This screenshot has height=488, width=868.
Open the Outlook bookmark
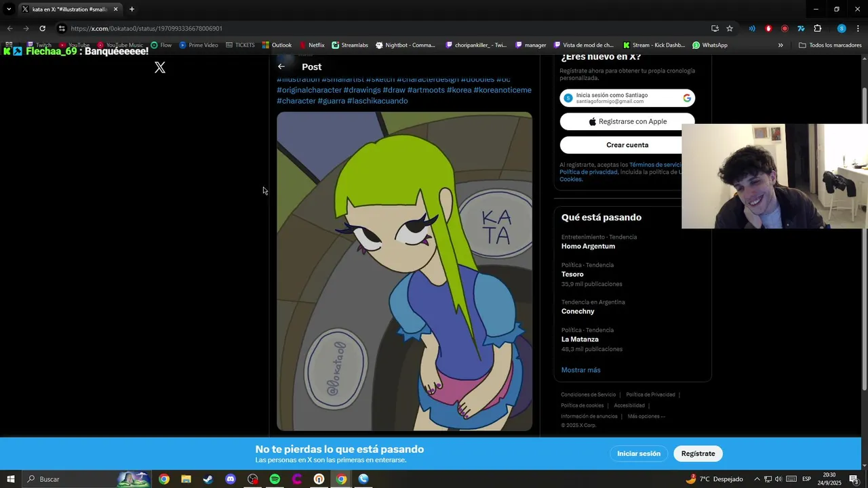tap(277, 45)
